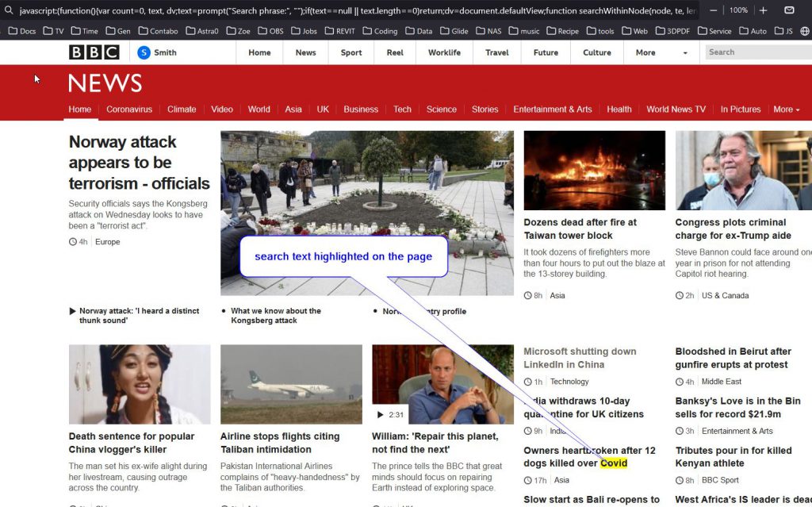
Task: Click the BBC logo
Action: [94, 52]
